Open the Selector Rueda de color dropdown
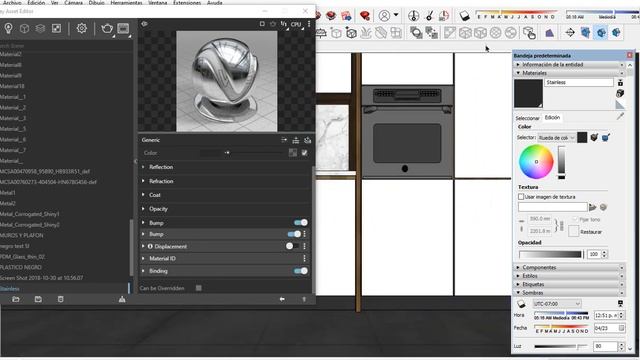This screenshot has height=360, width=640. (x=557, y=138)
